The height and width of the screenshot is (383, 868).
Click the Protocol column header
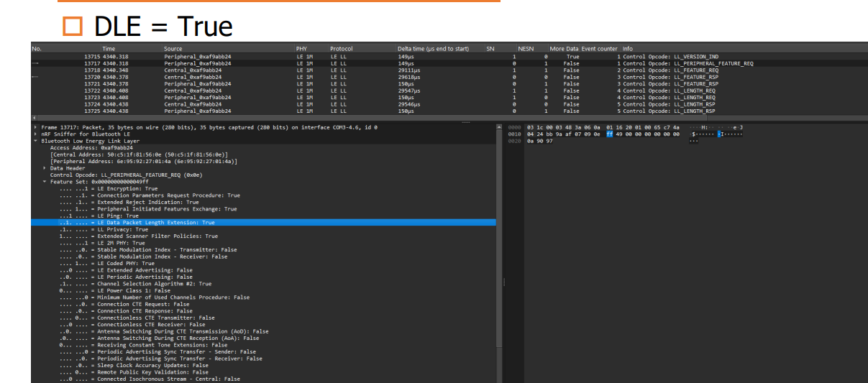(x=342, y=49)
